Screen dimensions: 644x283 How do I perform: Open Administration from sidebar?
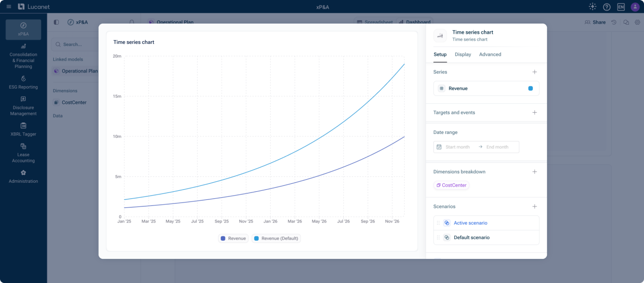click(x=23, y=176)
